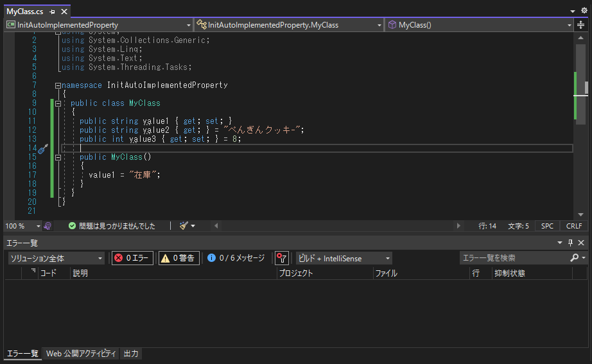This screenshot has width=592, height=364.
Task: Click the エラー一覧を検索 search field
Action: 514,258
